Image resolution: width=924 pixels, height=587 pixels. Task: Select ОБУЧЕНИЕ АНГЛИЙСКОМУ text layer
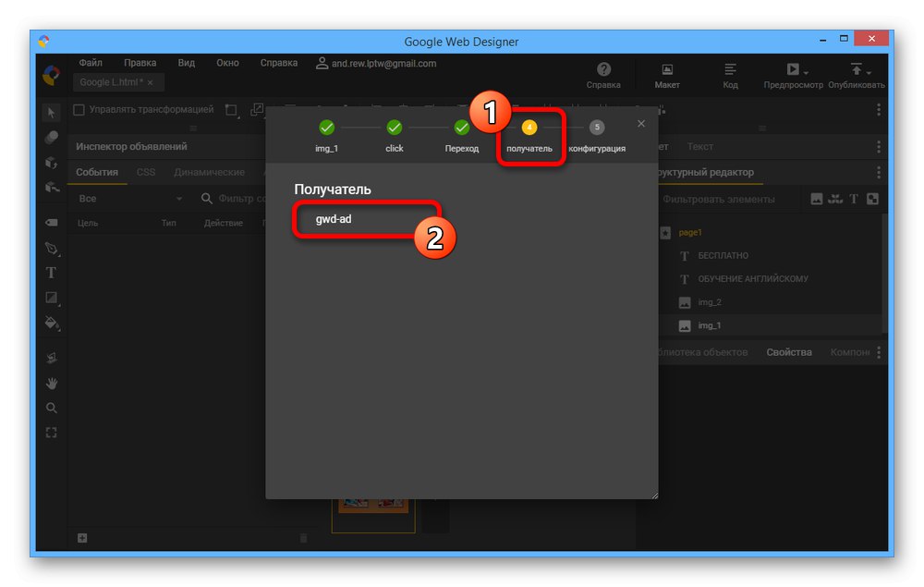[x=753, y=278]
